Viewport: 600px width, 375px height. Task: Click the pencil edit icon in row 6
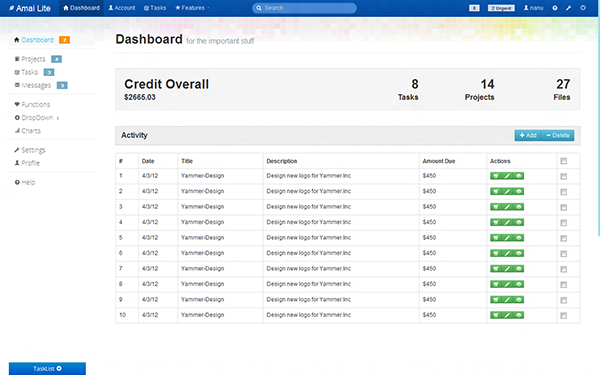coord(507,253)
